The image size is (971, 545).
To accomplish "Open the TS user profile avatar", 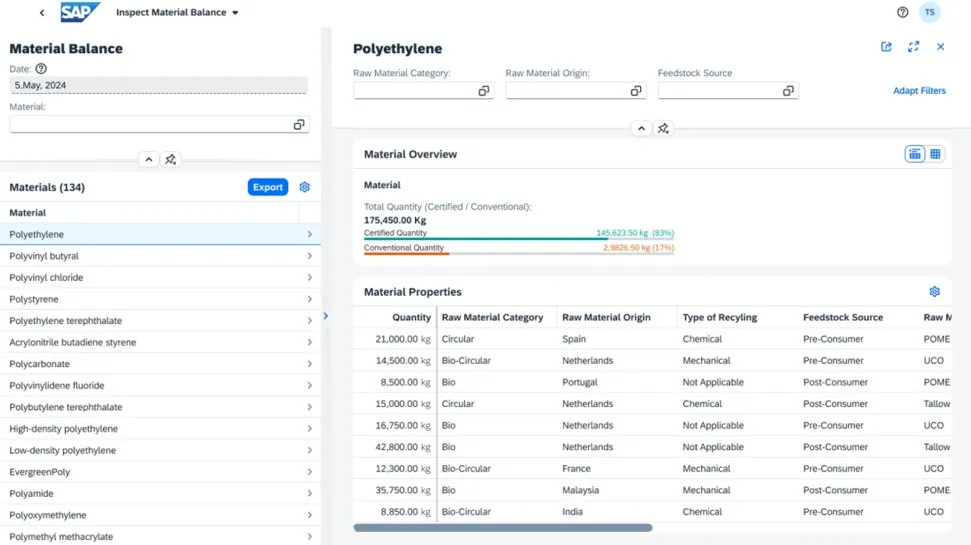I will point(930,13).
